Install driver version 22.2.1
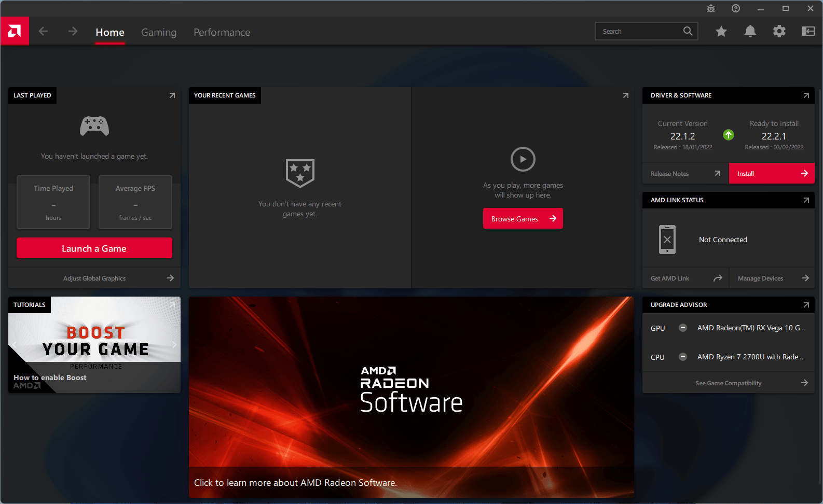823x504 pixels. [772, 173]
